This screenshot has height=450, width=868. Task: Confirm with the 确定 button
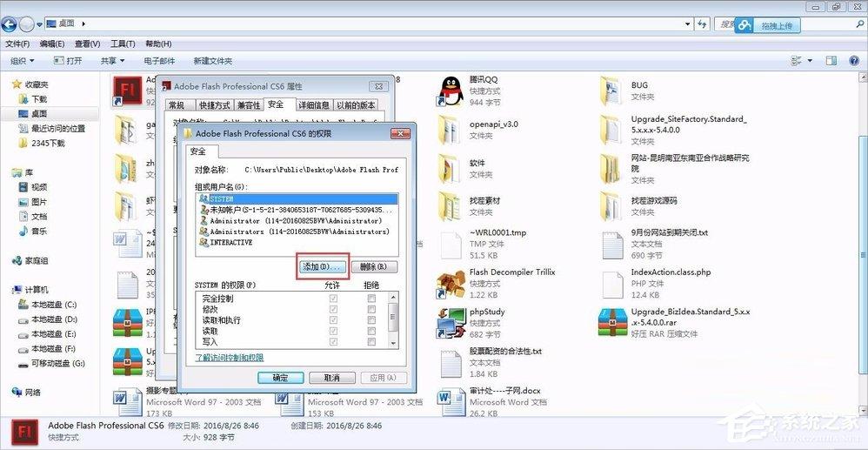[x=281, y=378]
